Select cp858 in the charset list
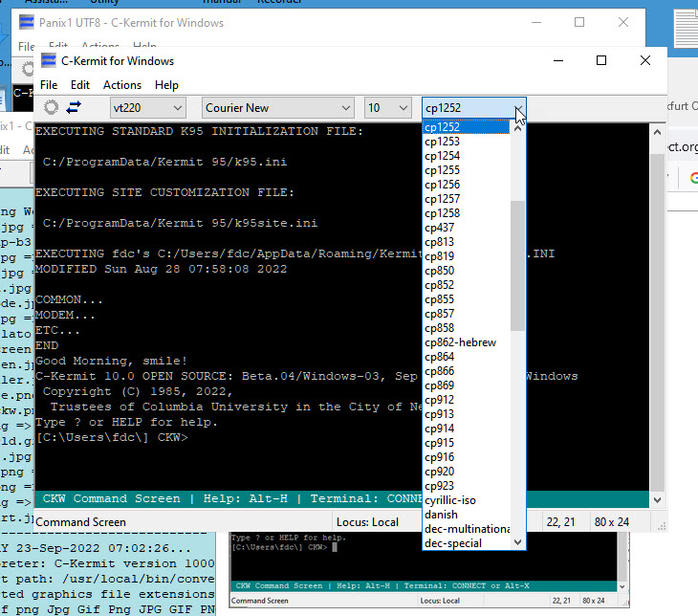Viewport: 698px width, 616px height. pos(466,328)
